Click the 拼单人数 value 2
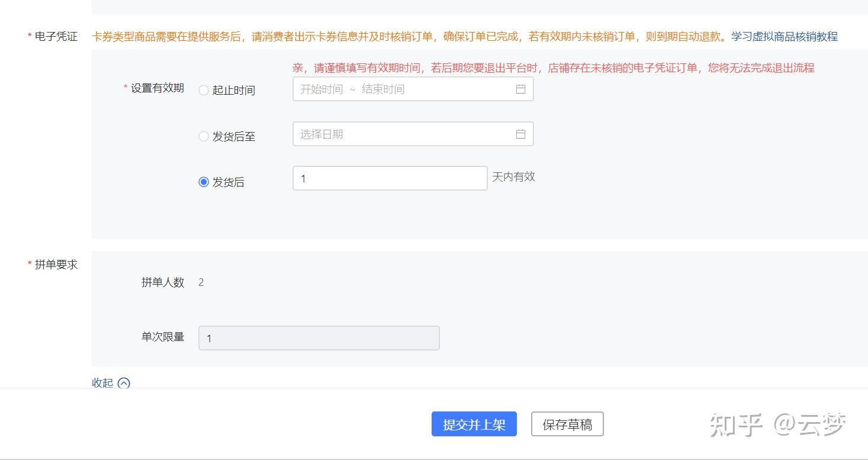 [x=201, y=282]
